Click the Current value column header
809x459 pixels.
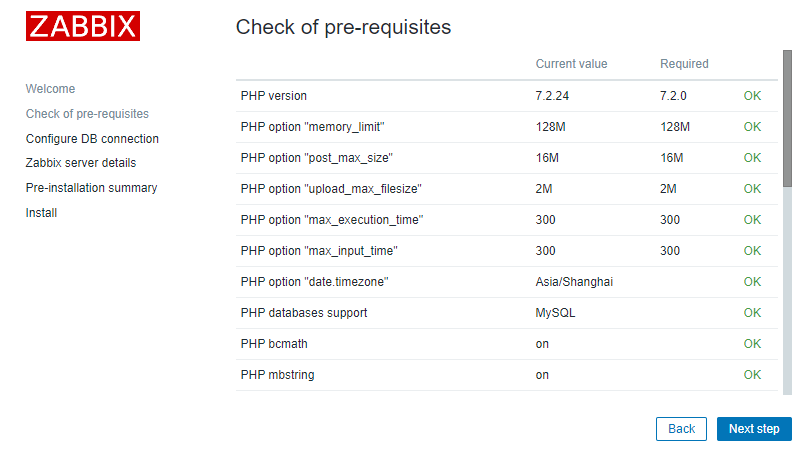pyautogui.click(x=571, y=64)
